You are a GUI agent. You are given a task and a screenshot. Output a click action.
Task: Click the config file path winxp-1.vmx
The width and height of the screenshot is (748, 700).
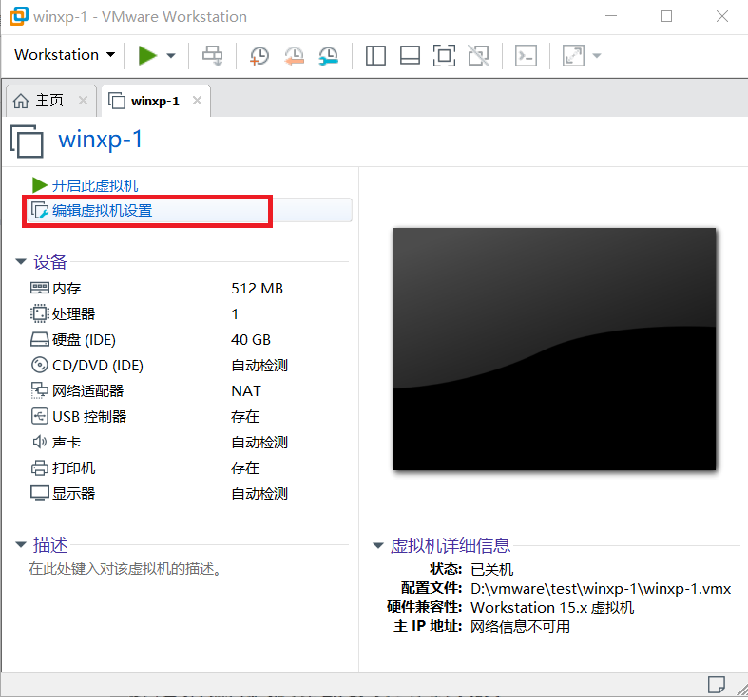601,589
